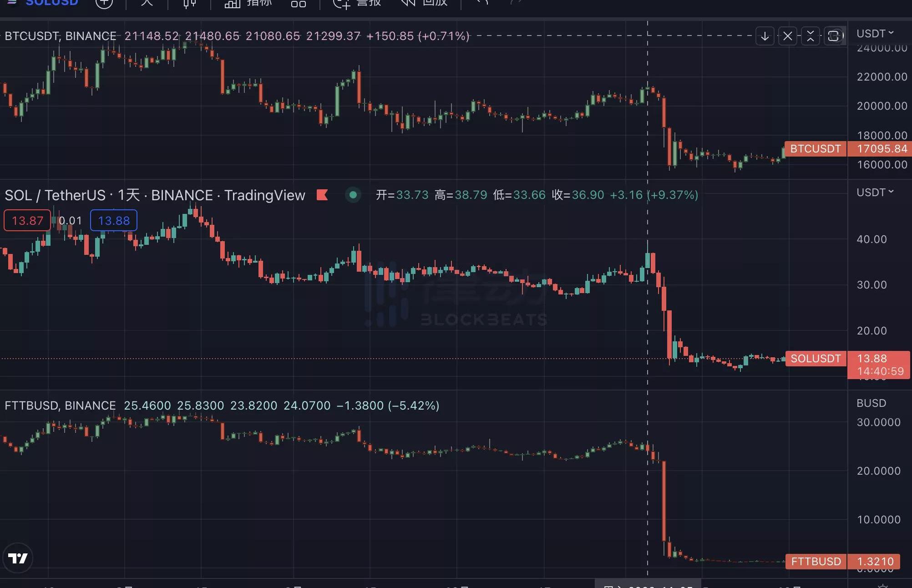Open USDT currency dropdown on BTC pane
The height and width of the screenshot is (588, 912).
[x=875, y=34]
